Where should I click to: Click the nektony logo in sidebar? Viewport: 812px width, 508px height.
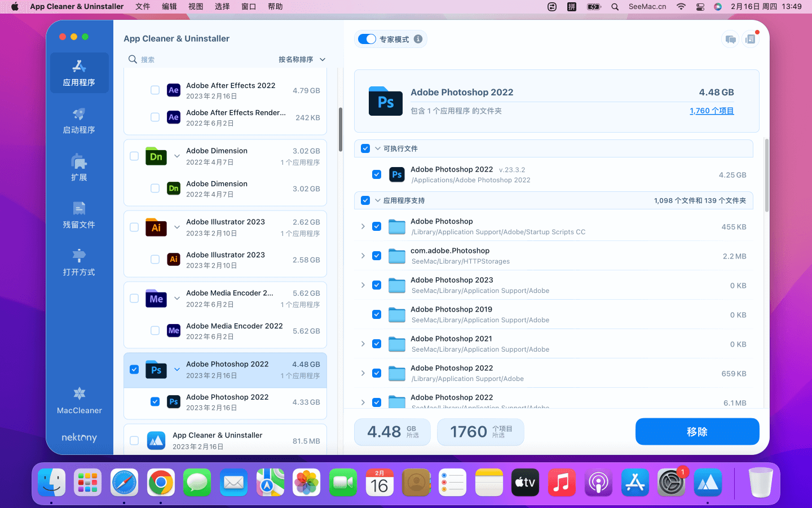(79, 437)
